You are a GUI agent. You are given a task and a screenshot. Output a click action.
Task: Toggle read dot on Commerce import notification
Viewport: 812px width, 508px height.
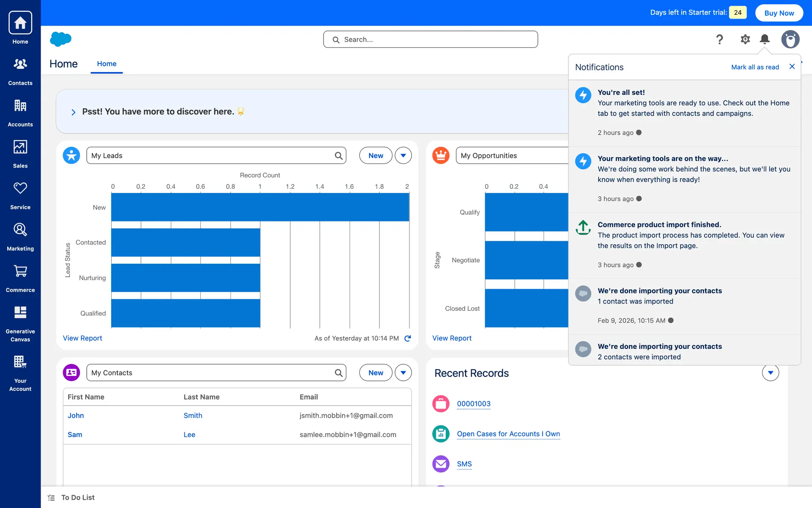[x=639, y=265]
